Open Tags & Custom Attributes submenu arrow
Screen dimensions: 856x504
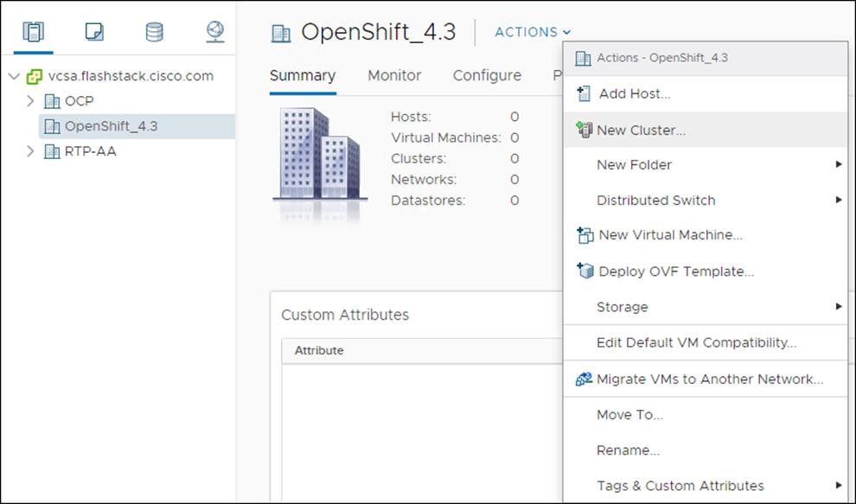(x=839, y=486)
